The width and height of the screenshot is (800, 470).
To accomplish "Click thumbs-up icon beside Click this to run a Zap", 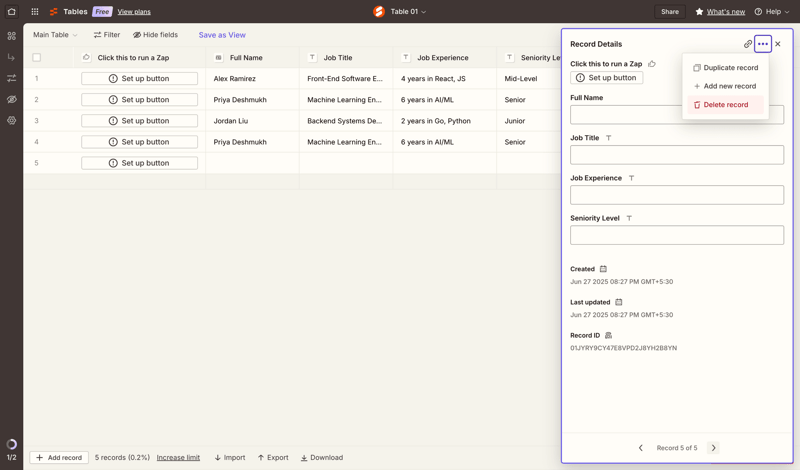I will [x=652, y=64].
